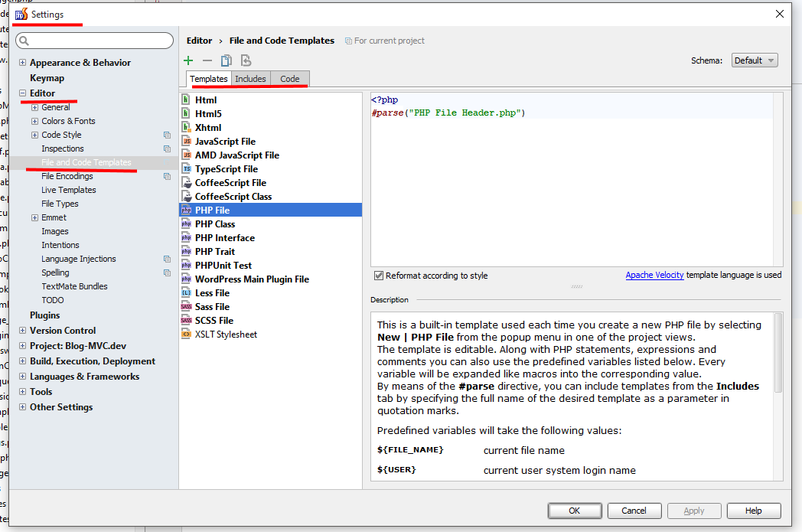Expand the Appearance & Behavior tree node

coord(23,63)
